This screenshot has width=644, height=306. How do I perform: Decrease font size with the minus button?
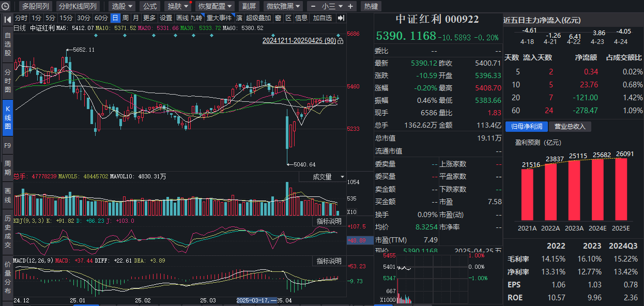click(x=313, y=6)
